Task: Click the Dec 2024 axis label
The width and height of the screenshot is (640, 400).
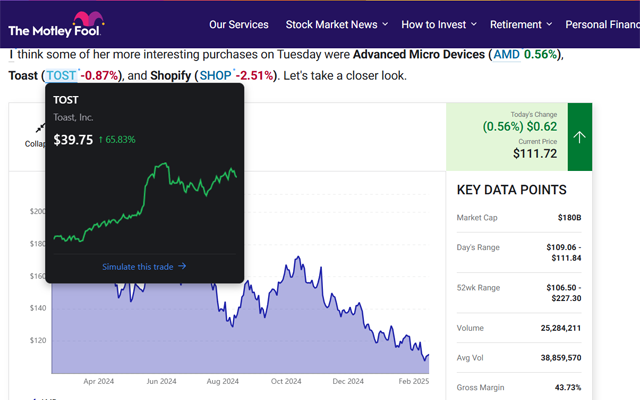Action: click(x=348, y=381)
